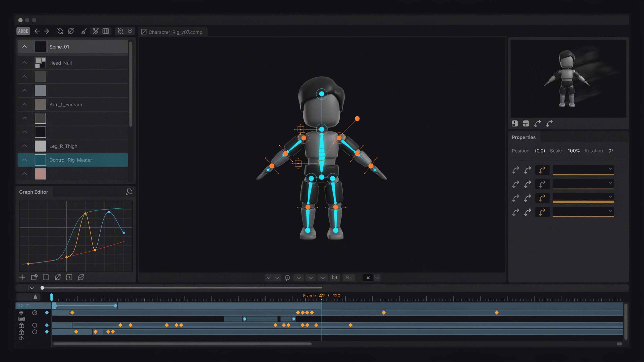Go back with the left arrow icon

pyautogui.click(x=37, y=31)
